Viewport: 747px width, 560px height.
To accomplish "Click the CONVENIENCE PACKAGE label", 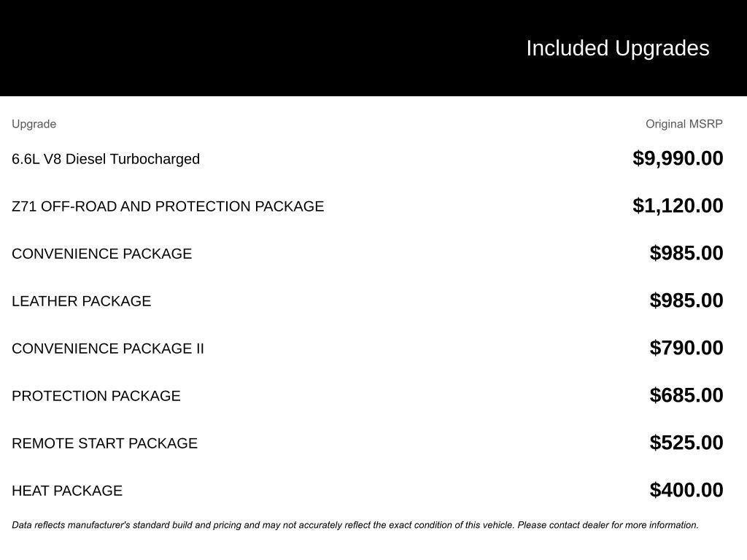I will coord(101,254).
